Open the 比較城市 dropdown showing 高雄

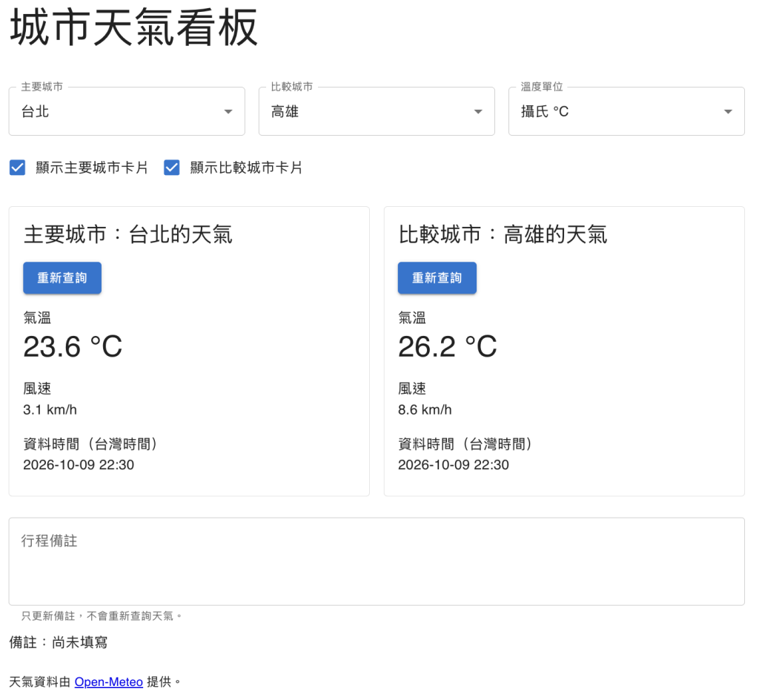coord(377,111)
